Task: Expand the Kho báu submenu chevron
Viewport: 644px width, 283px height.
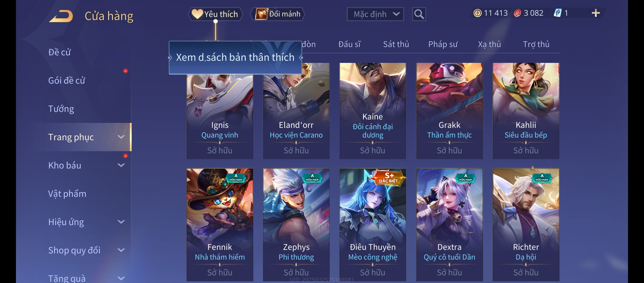Action: [121, 165]
